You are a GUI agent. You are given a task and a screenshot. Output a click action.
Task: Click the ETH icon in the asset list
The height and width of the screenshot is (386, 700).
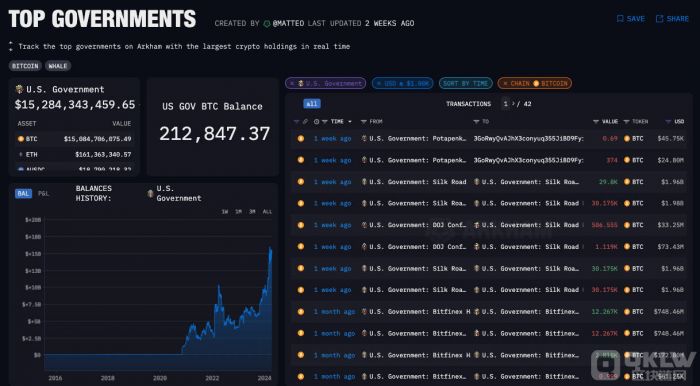(21, 154)
